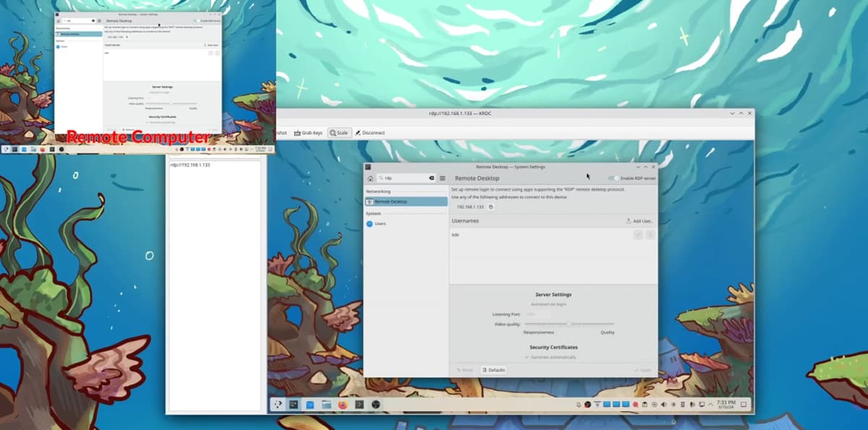
Task: Open the Users page in the settings sidebar
Action: tap(406, 224)
